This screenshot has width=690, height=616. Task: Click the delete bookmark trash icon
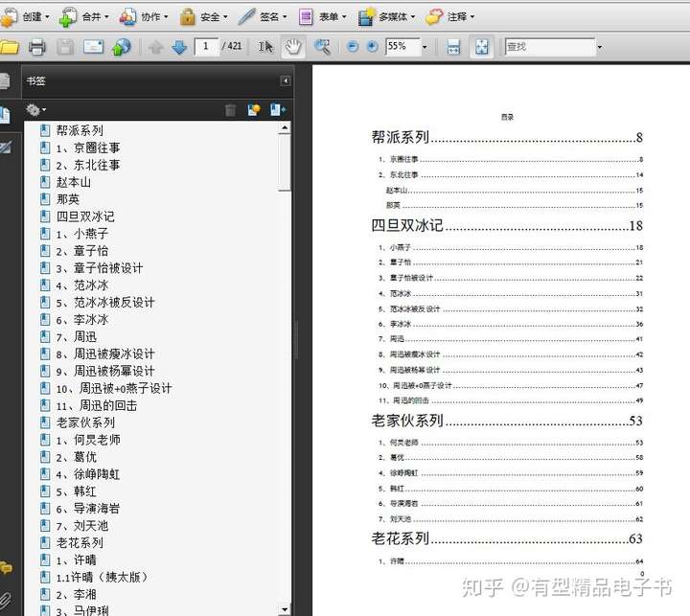pyautogui.click(x=230, y=109)
